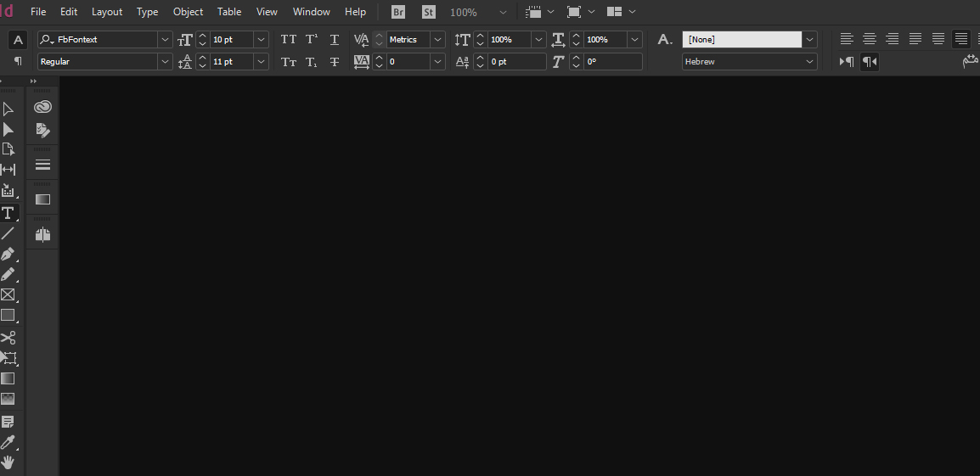Open the [None] character style dropdown
This screenshot has height=476, width=980.
point(810,39)
